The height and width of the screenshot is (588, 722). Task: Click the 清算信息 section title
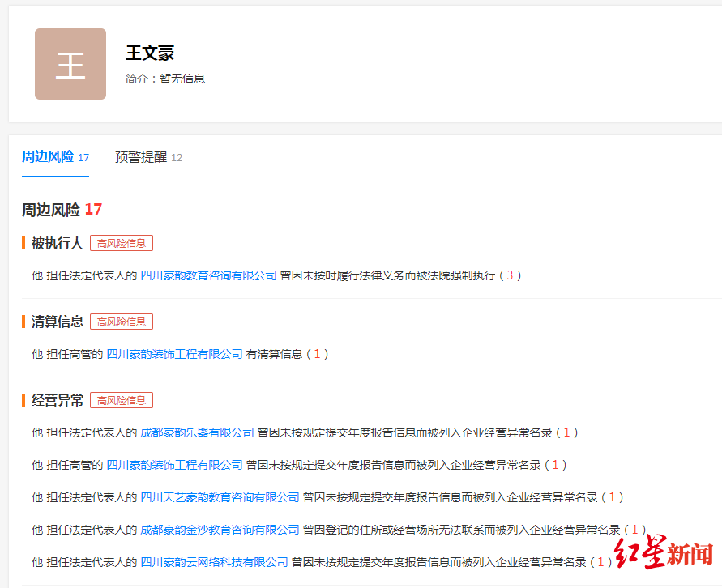(x=57, y=322)
